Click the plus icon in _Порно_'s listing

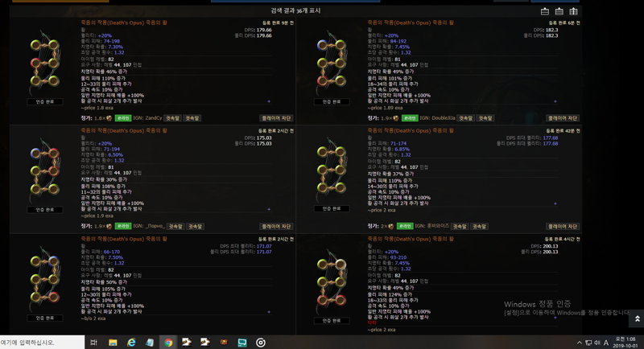[x=269, y=209]
